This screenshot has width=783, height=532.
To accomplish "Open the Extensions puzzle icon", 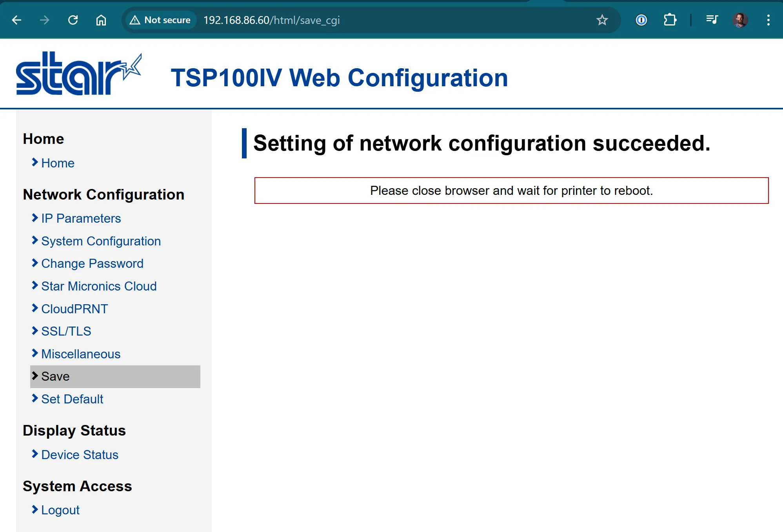I will pyautogui.click(x=670, y=20).
